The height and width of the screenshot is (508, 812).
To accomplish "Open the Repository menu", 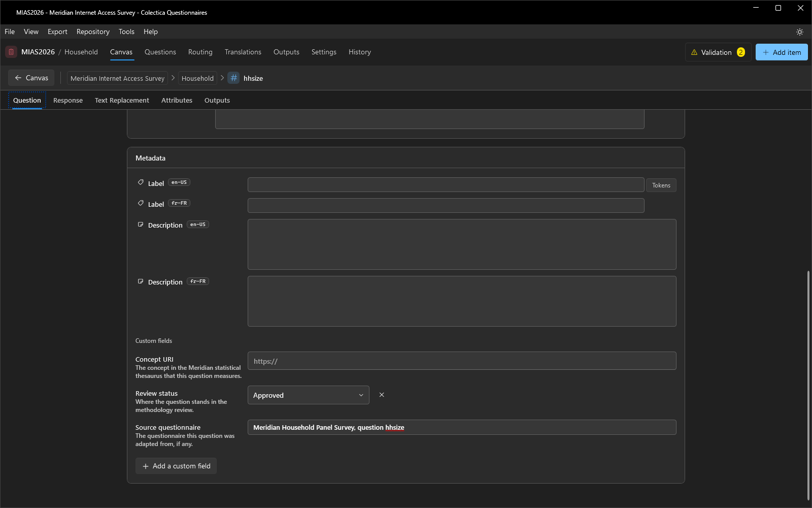I will 93,31.
